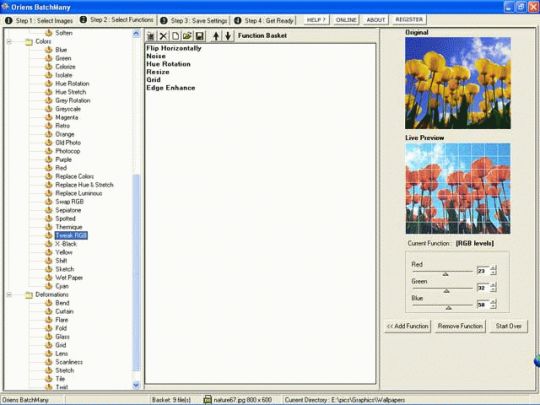
Task: Click the Red value input field
Action: click(x=483, y=271)
